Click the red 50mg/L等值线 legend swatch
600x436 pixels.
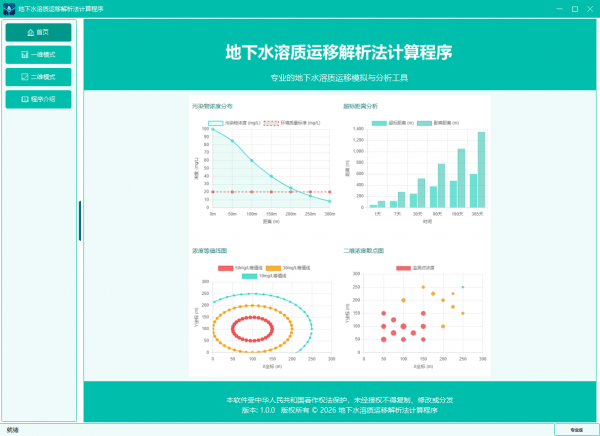pyautogui.click(x=226, y=267)
